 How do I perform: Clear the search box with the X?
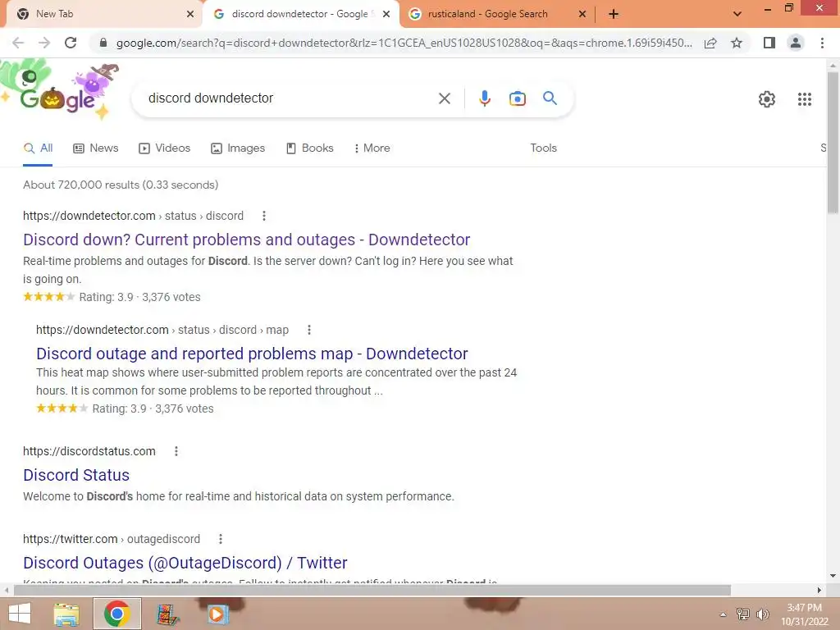tap(444, 98)
